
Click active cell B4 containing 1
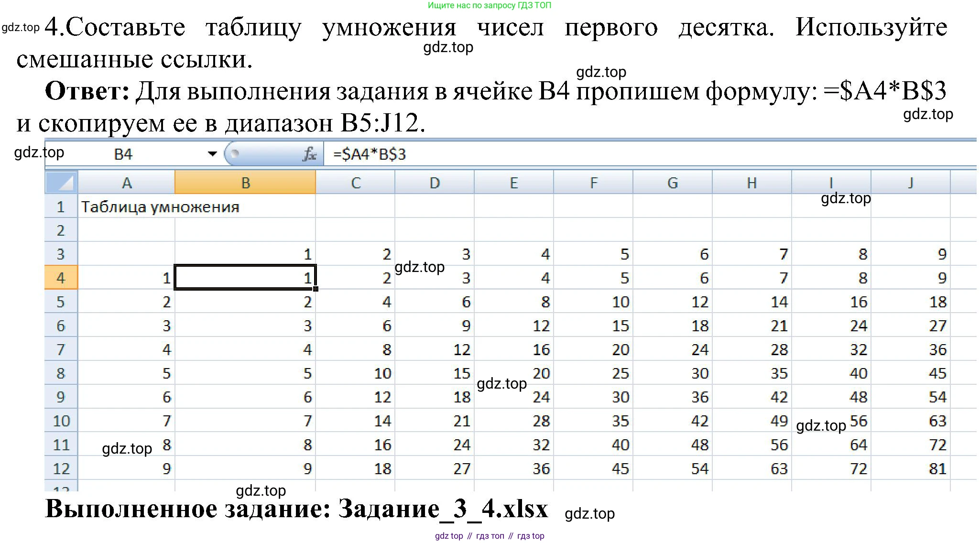(x=245, y=278)
